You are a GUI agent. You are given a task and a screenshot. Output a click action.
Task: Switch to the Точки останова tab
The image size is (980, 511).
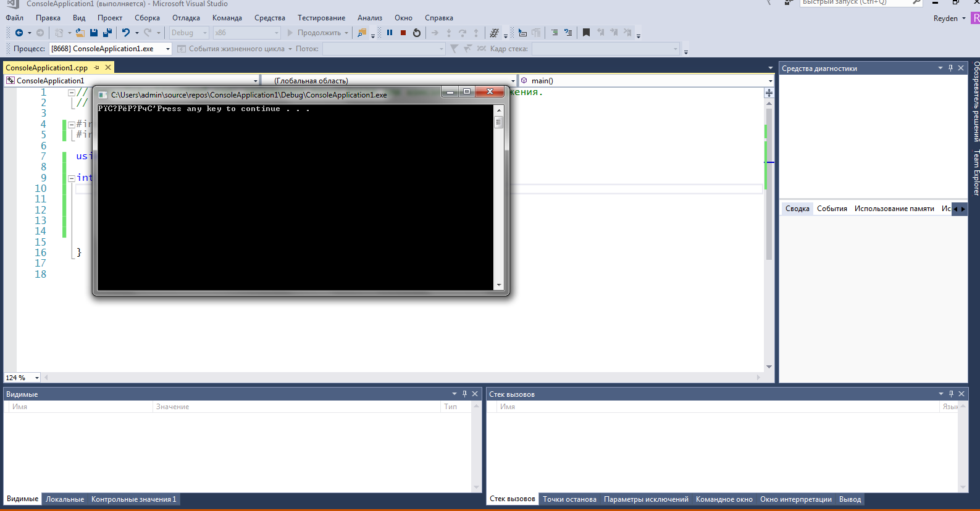coord(569,499)
